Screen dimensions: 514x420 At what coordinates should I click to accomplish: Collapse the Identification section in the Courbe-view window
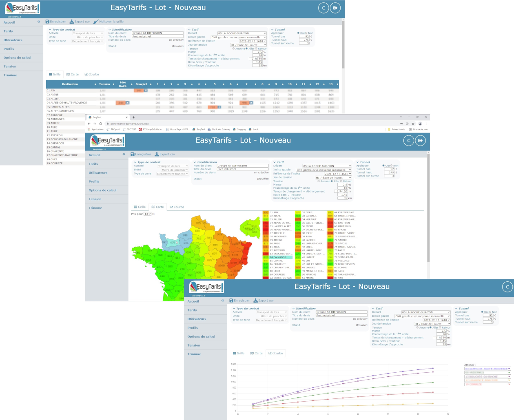click(294, 308)
